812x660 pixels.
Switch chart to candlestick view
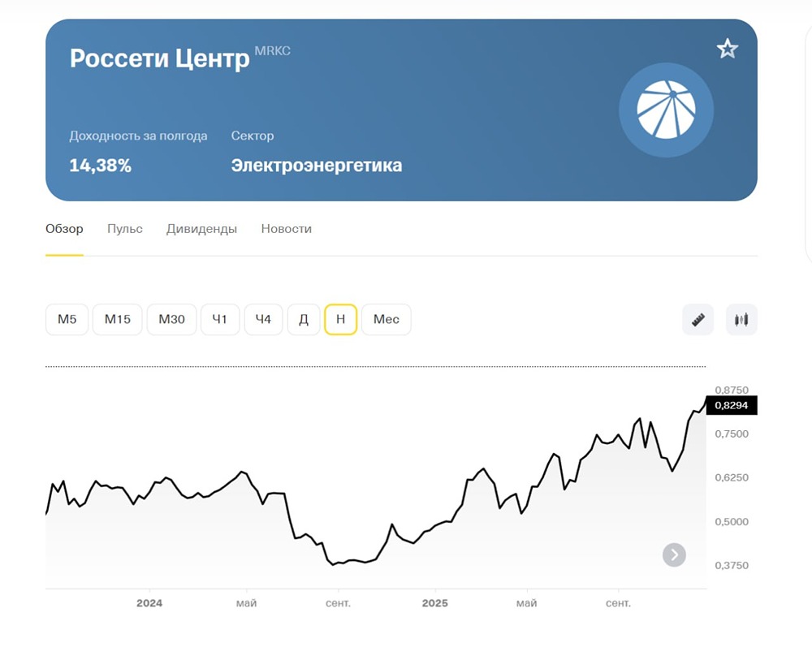coord(741,319)
